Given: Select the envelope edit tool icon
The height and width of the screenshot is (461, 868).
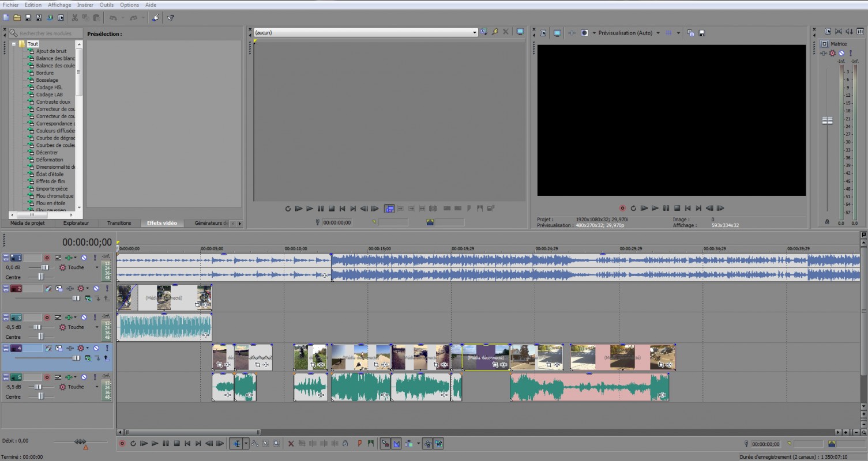Looking at the screenshot, I should pyautogui.click(x=254, y=444).
